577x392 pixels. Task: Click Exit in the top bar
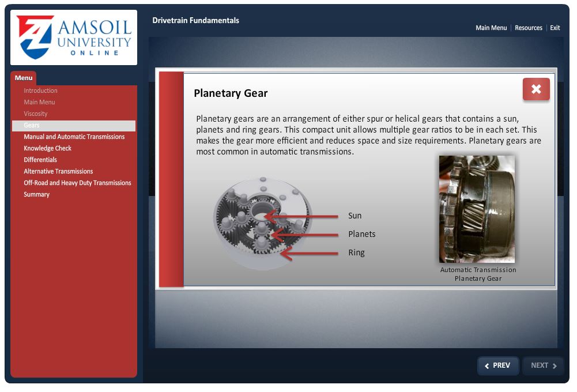(x=555, y=28)
